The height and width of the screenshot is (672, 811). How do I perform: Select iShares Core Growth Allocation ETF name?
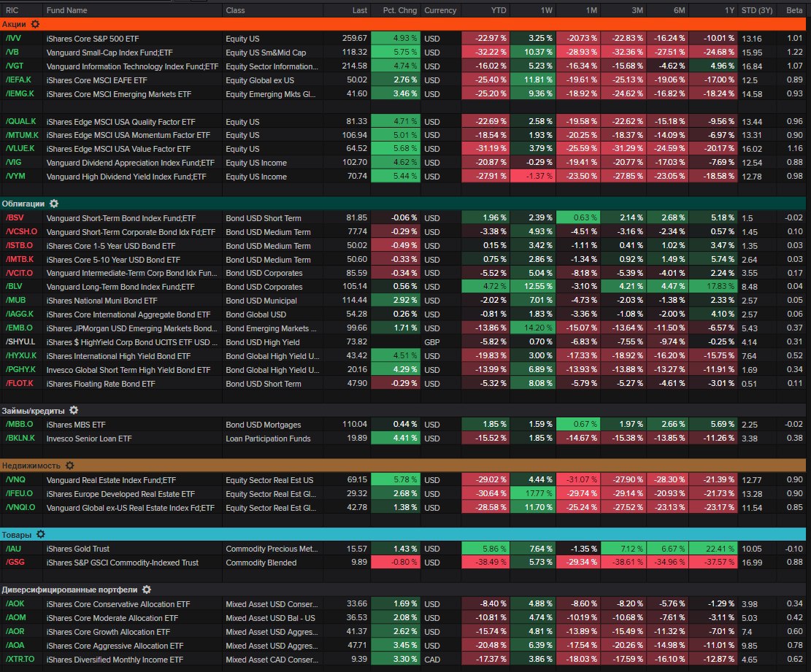108,632
